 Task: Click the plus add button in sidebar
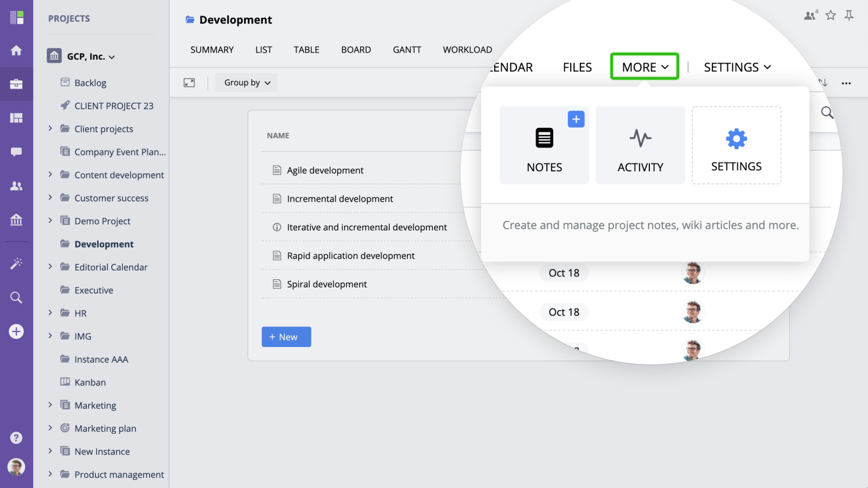point(16,331)
